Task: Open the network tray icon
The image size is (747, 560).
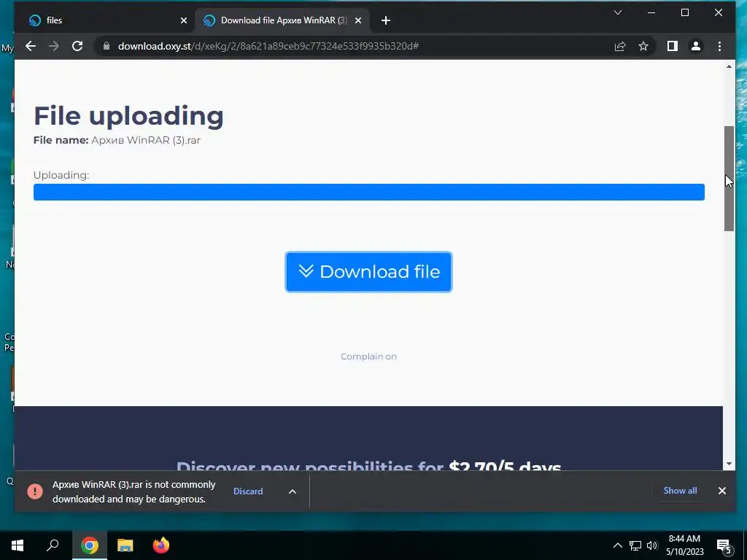Action: (x=635, y=545)
